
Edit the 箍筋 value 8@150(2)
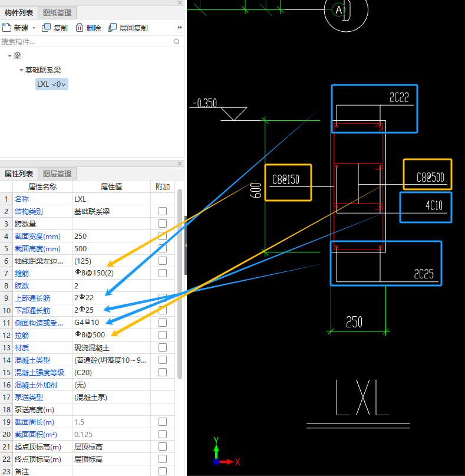pos(111,273)
